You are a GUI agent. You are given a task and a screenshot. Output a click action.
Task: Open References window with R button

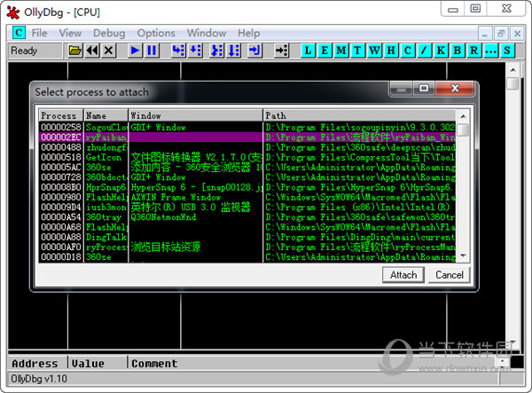474,51
